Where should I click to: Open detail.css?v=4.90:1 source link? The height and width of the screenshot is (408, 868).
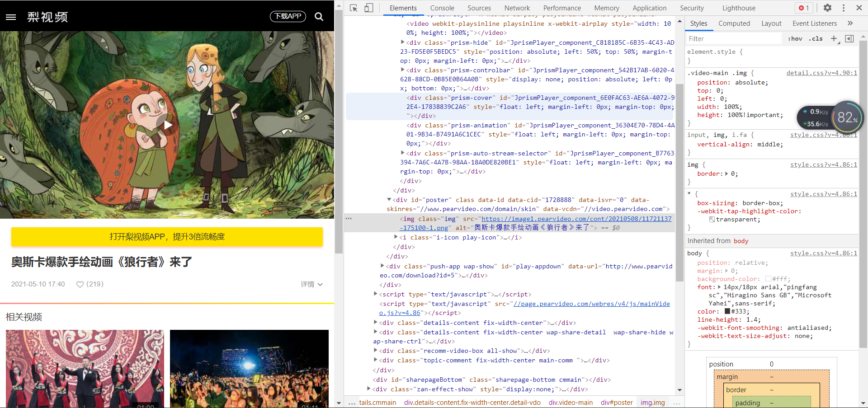[821, 73]
